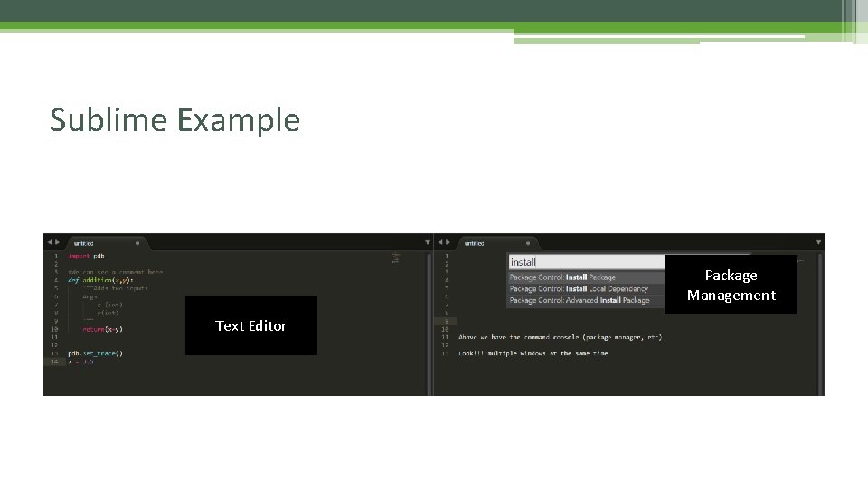Close the right pane's untitled tab via its dot
Screen dimensions: 868x488
(528, 243)
